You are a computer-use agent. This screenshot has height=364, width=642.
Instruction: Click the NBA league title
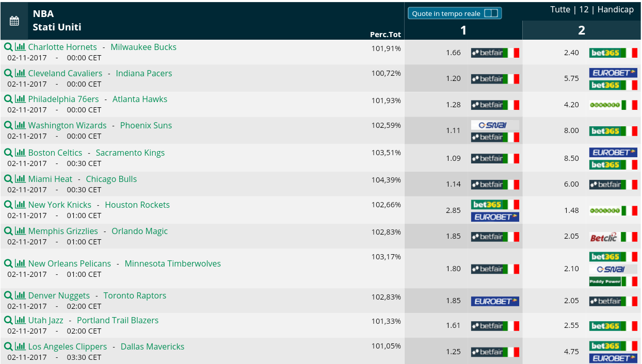pyautogui.click(x=43, y=14)
